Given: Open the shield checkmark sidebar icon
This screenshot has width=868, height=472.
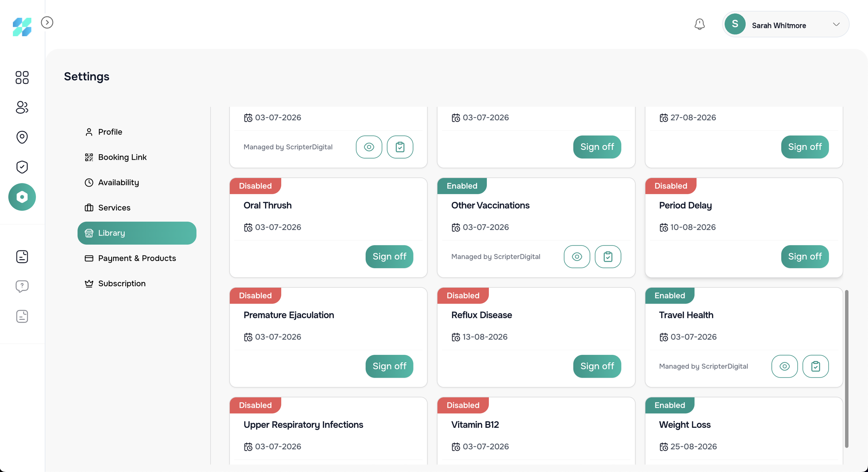Looking at the screenshot, I should 22,167.
